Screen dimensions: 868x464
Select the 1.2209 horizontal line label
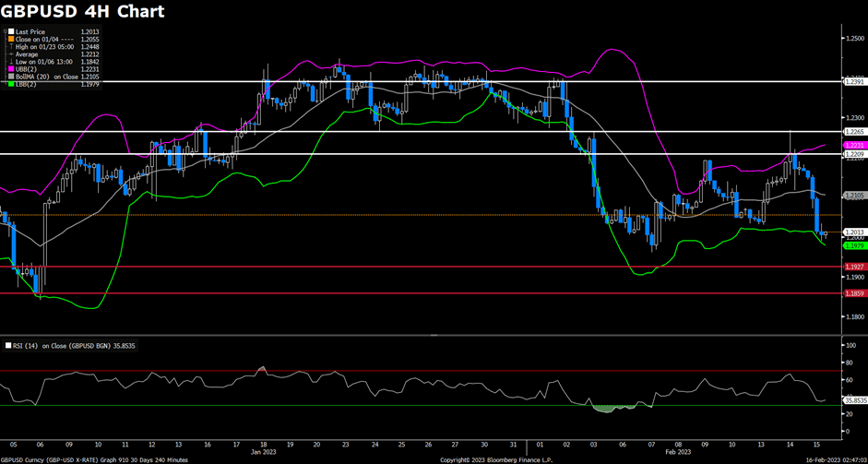(853, 154)
